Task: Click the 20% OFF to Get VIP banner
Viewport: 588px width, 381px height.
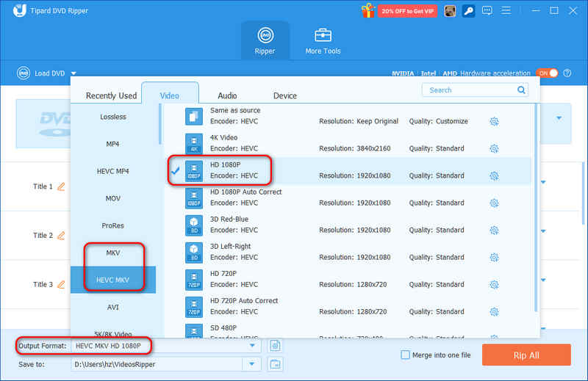Action: (408, 11)
